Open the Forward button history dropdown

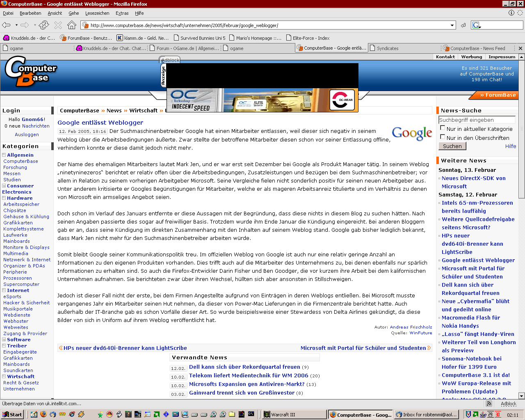point(35,25)
